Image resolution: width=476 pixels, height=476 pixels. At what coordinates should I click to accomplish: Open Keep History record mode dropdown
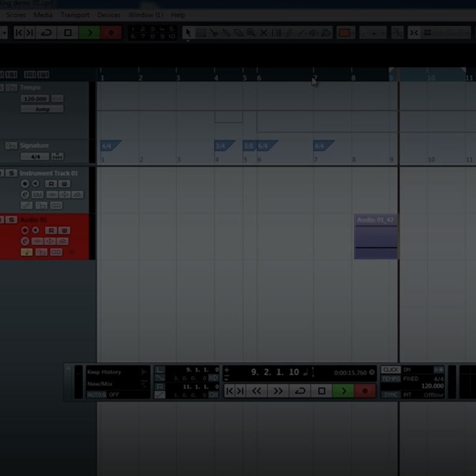pyautogui.click(x=117, y=372)
